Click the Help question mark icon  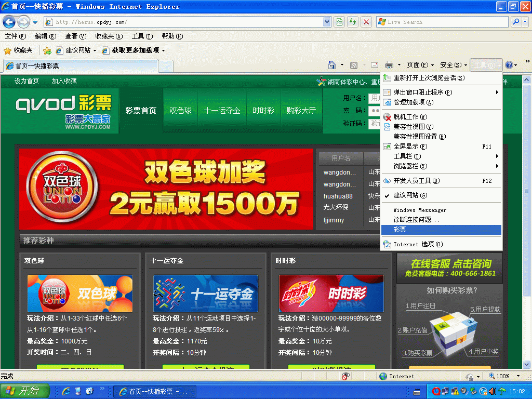509,65
